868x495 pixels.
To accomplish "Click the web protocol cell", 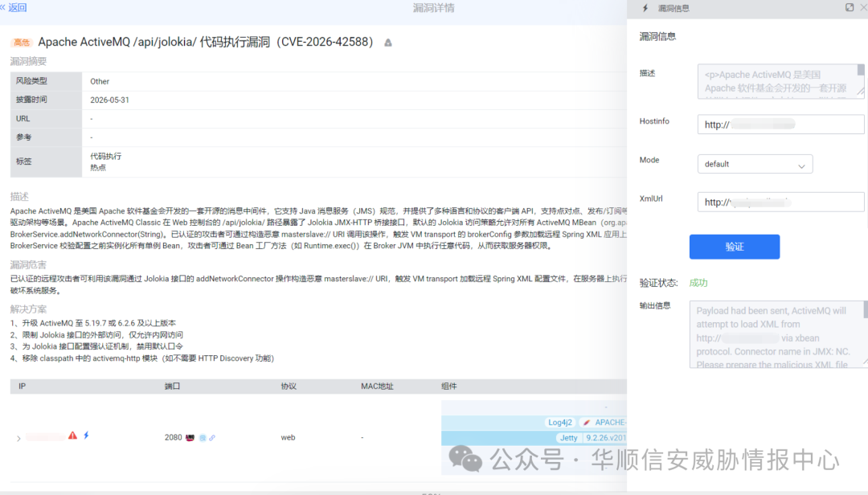I will point(288,437).
